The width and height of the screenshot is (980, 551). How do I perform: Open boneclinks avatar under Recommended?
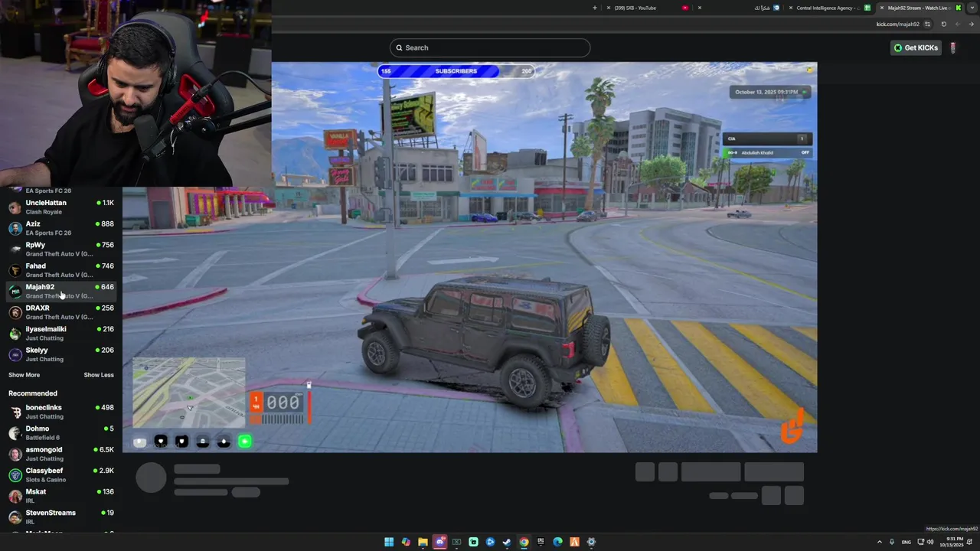15,412
